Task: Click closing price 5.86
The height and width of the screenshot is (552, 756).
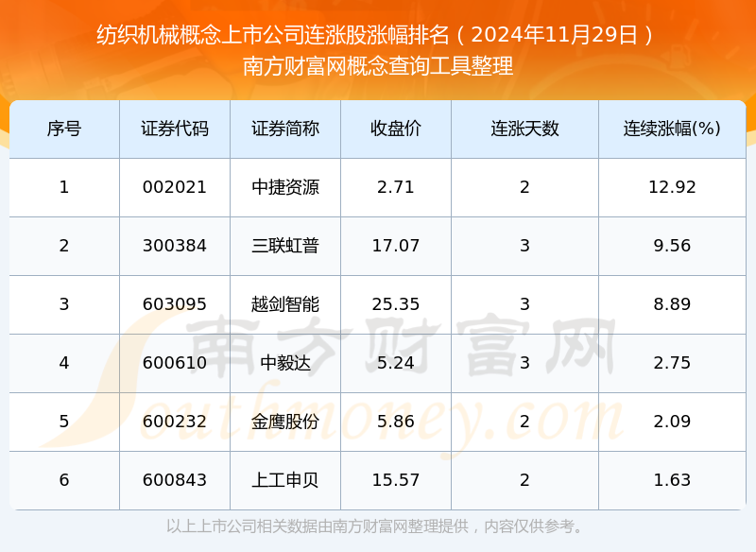Action: click(396, 422)
